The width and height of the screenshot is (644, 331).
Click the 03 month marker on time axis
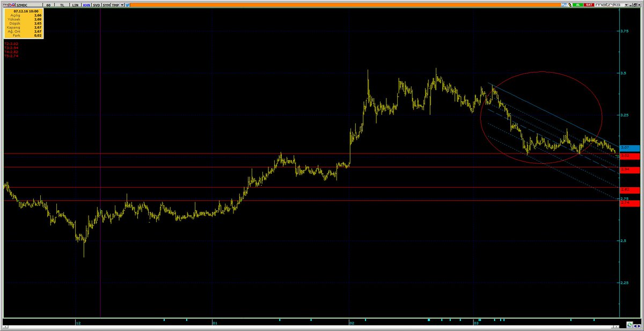click(x=475, y=323)
